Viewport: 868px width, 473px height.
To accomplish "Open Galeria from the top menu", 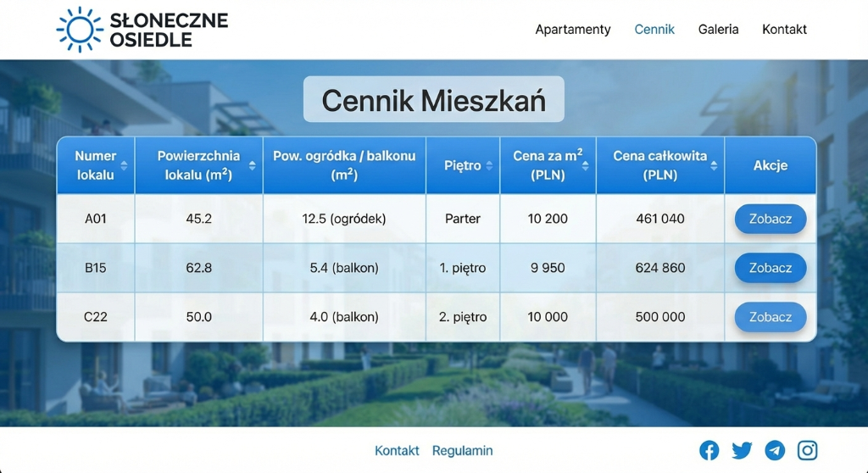I will coord(718,30).
